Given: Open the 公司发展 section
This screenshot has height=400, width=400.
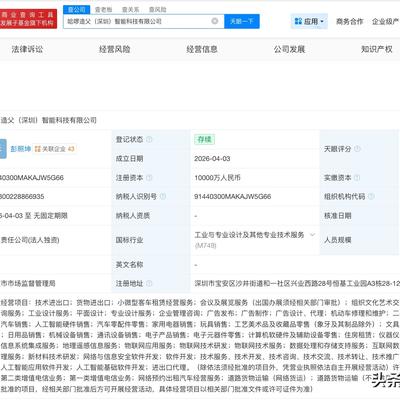Looking at the screenshot, I should click(289, 49).
